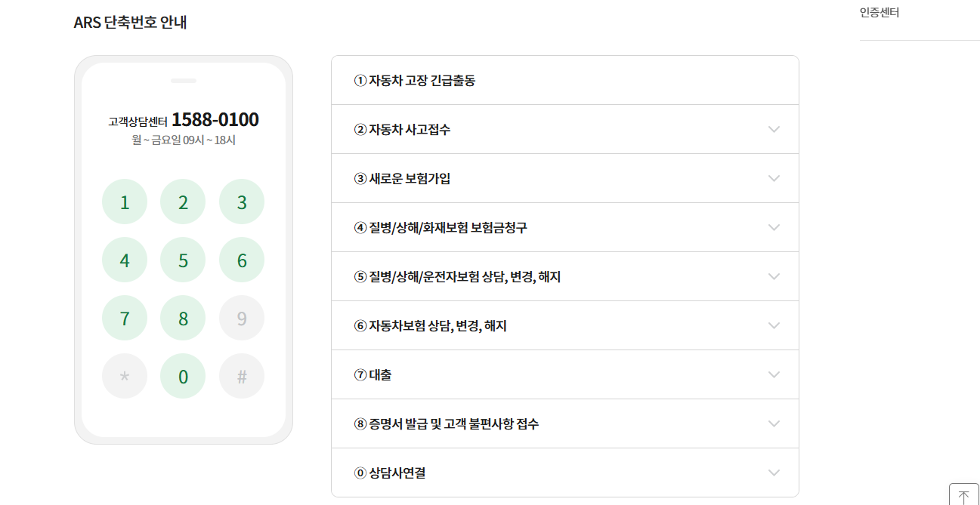Screen dimensions: 980x505
Task: Open 질병/상해/화재보험 보험금청구 item
Action: (565, 227)
